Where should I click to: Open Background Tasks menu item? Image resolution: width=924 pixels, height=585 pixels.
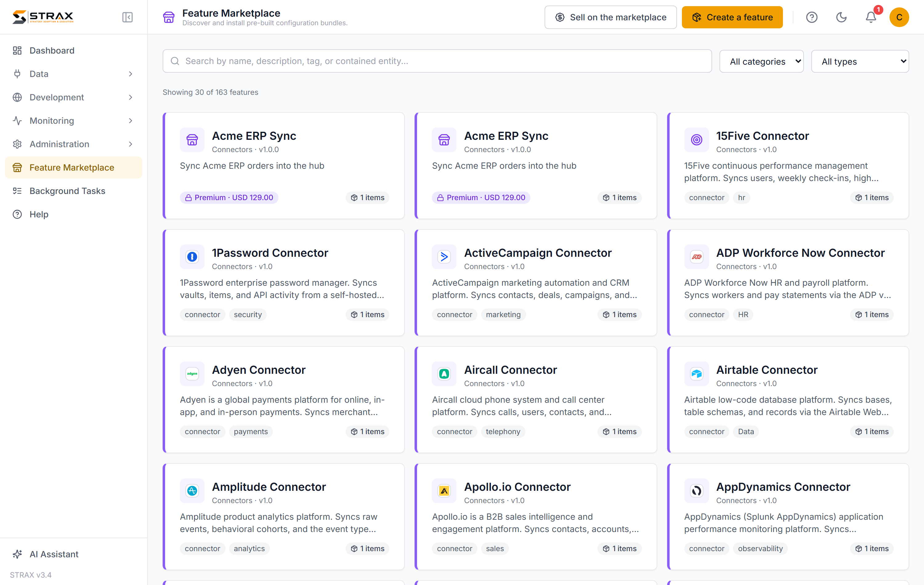point(74,191)
